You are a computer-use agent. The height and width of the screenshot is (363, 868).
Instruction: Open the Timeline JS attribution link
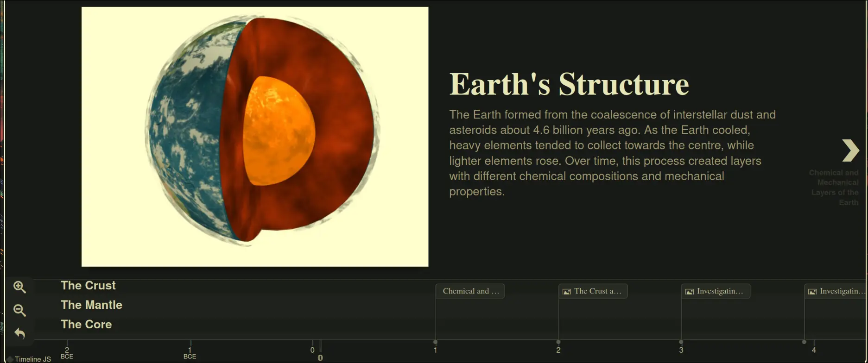point(32,359)
